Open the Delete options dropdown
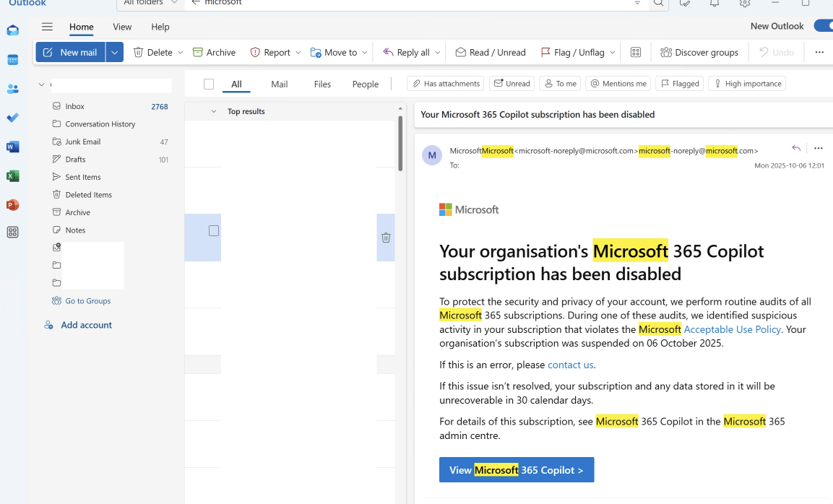Screen dimensions: 833x504 click(x=180, y=52)
